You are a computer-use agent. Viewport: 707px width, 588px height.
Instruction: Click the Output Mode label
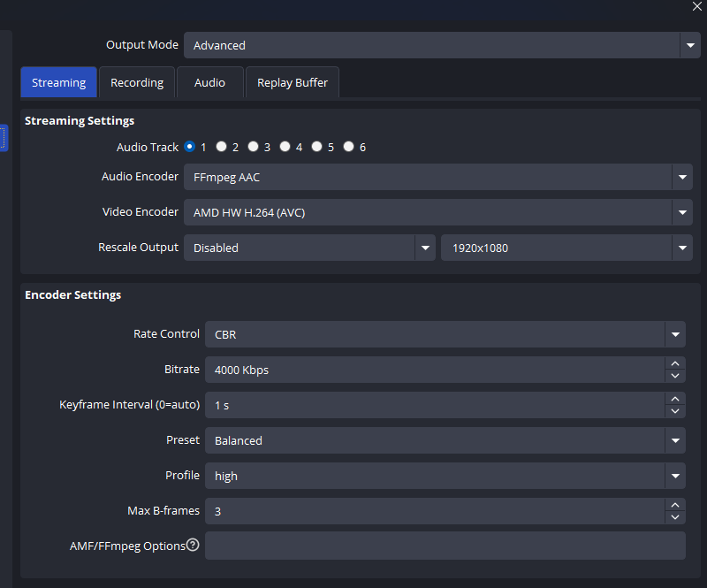(x=142, y=45)
